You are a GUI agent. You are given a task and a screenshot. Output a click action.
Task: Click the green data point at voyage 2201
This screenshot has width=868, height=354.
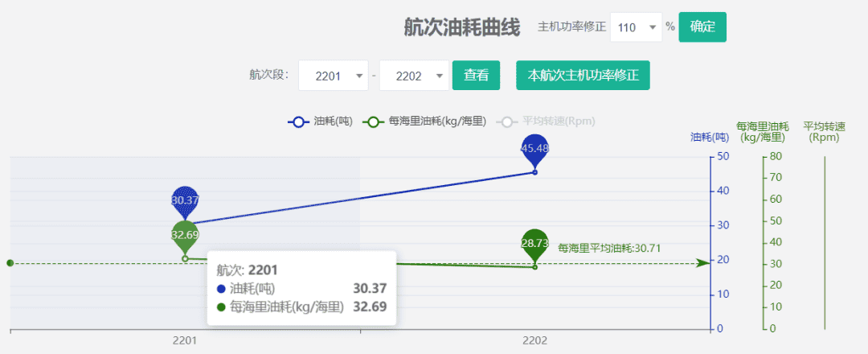pos(185,258)
